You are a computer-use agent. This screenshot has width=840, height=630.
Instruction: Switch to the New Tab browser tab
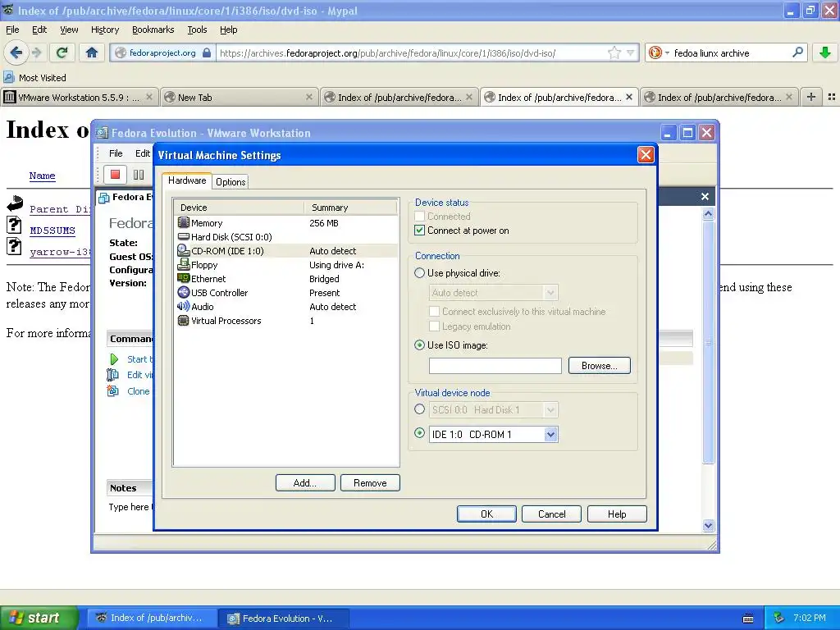point(239,97)
